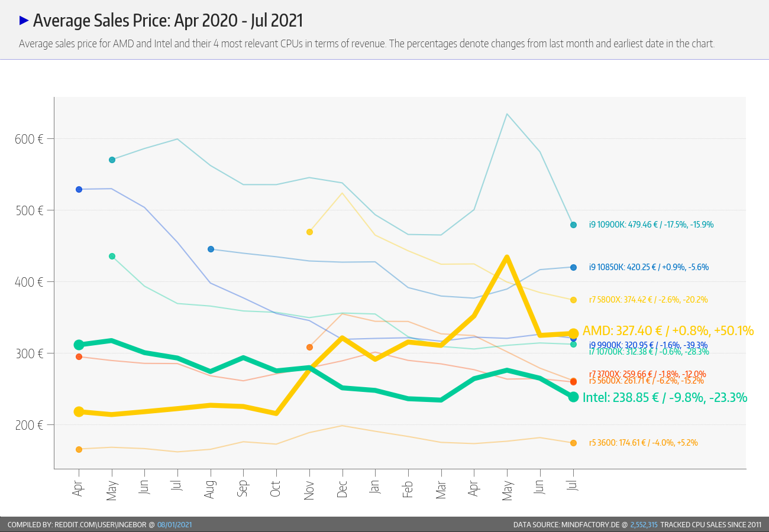Click the i9 10850K starting dot in August

click(x=211, y=249)
